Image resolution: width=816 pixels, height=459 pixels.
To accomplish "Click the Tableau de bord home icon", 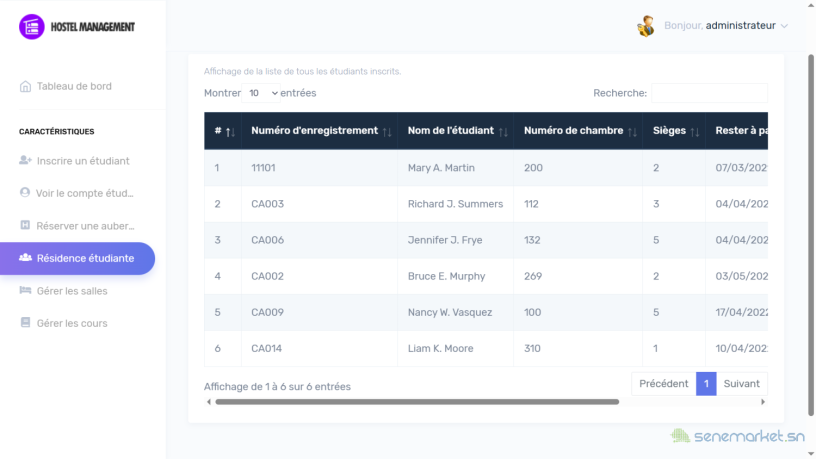I will click(x=25, y=86).
